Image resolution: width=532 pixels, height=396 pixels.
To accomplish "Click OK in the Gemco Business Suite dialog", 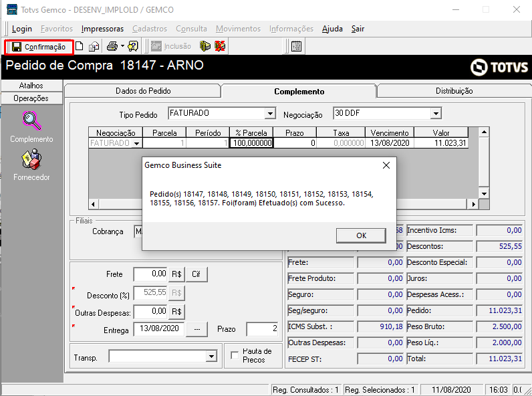I will [x=361, y=235].
